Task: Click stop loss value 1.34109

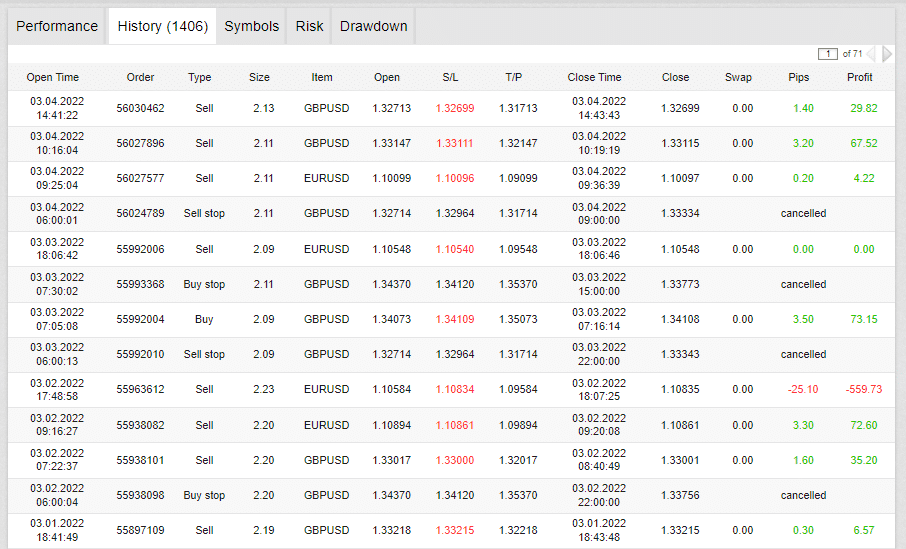Action: (x=455, y=319)
